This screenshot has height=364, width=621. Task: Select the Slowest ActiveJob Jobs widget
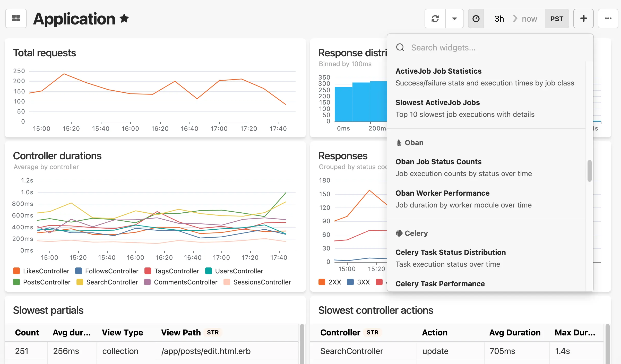437,102
